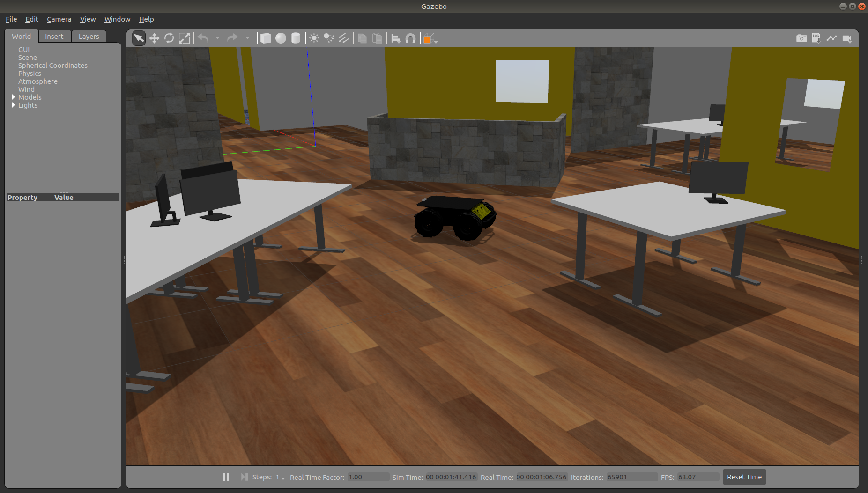
Task: Insert a sphere shape
Action: click(x=281, y=38)
